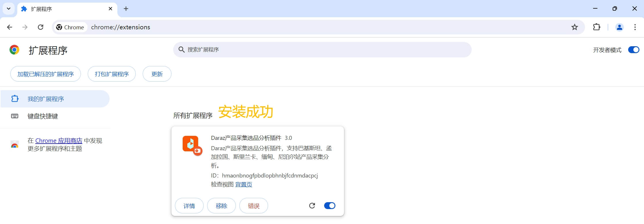
Task: Click the tab search down-chevron
Action: pyautogui.click(x=9, y=9)
